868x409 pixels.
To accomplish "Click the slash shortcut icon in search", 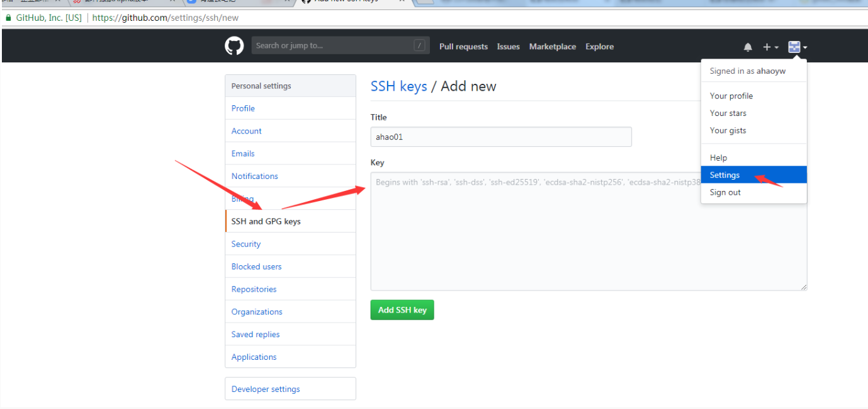I will [x=419, y=45].
